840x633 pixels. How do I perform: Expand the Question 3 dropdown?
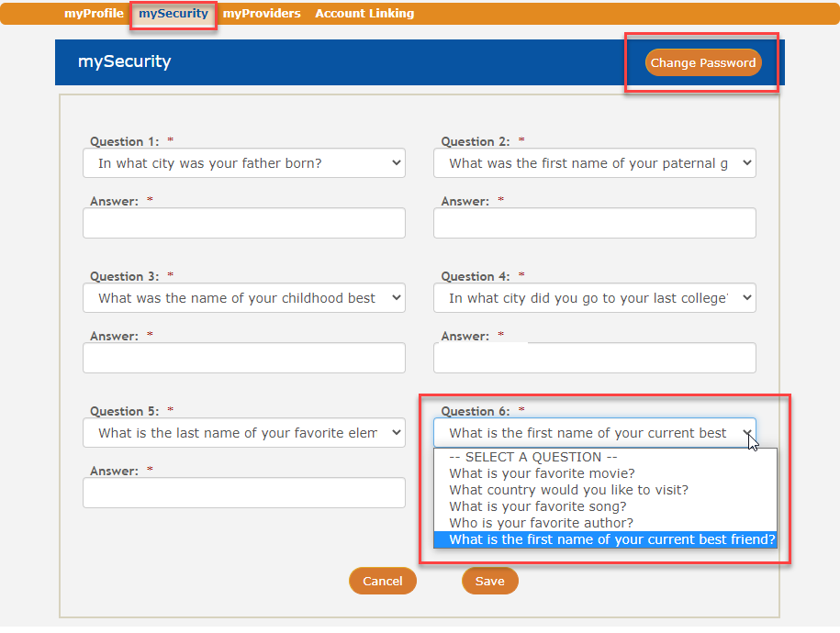click(x=244, y=298)
